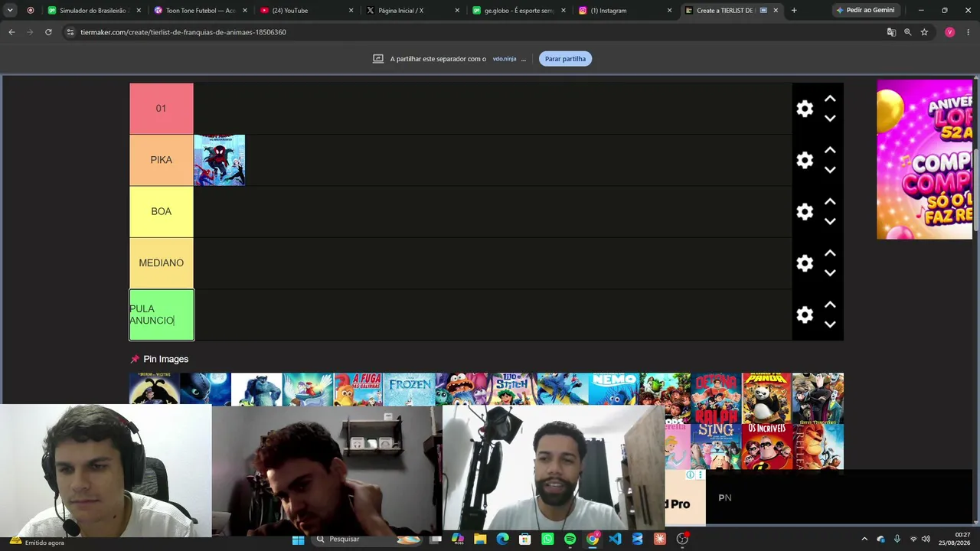Move MEDIANO tier down
This screenshot has width=980, height=551.
click(830, 273)
